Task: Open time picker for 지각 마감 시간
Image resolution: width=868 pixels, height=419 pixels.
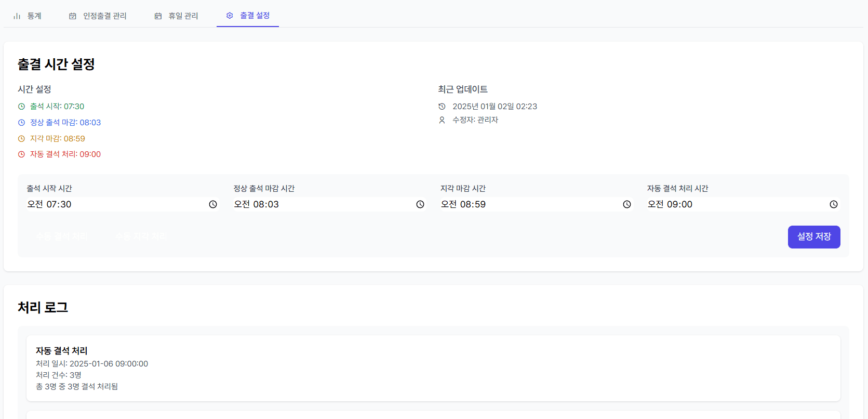Action: tap(627, 204)
